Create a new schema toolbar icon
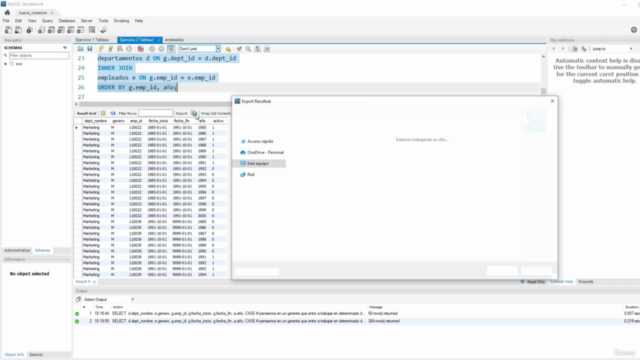Screen dimensions: 640x360 click(x=41, y=30)
